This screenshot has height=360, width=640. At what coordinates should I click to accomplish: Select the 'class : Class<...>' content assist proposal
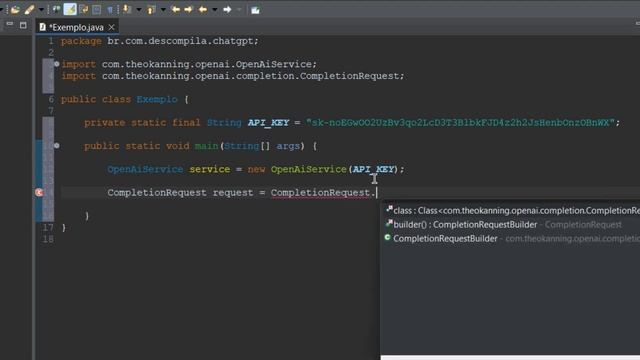click(x=512, y=211)
